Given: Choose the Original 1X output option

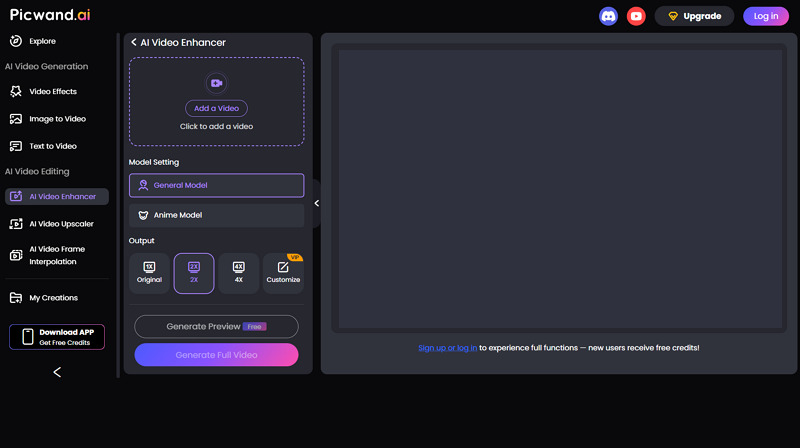Looking at the screenshot, I should [x=149, y=273].
